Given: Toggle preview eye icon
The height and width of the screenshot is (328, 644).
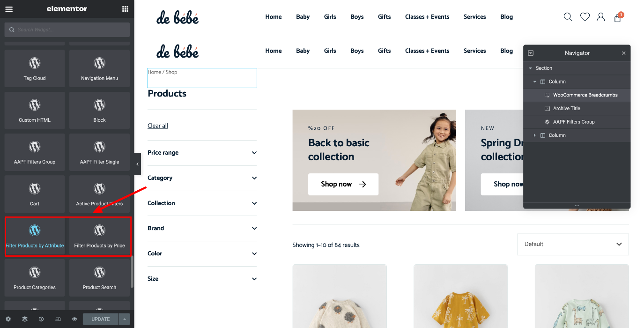Looking at the screenshot, I should tap(74, 319).
